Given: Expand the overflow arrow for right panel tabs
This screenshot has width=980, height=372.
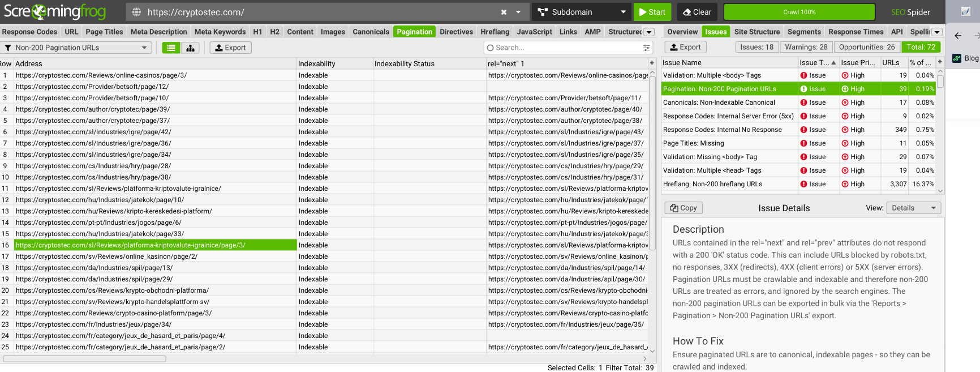Looking at the screenshot, I should point(937,32).
